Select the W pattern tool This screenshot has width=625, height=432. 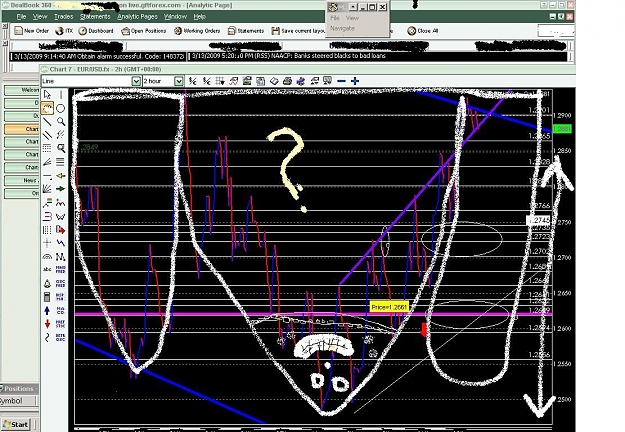coord(61,216)
